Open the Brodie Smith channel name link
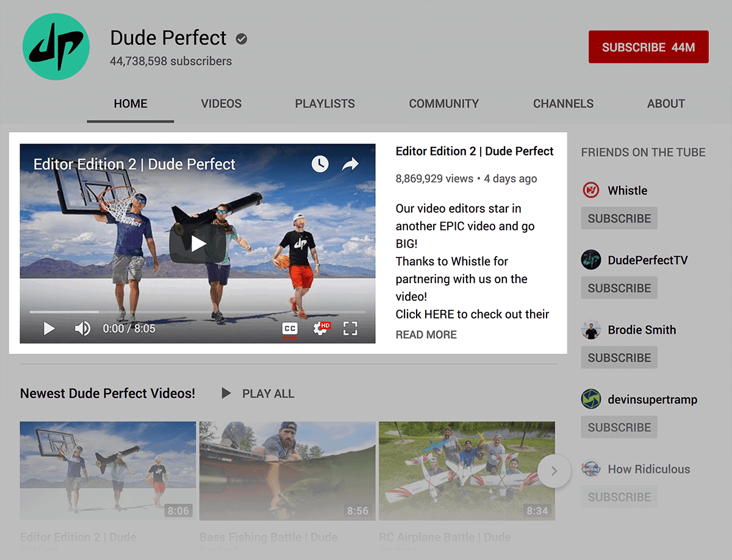The width and height of the screenshot is (732, 560). 642,330
